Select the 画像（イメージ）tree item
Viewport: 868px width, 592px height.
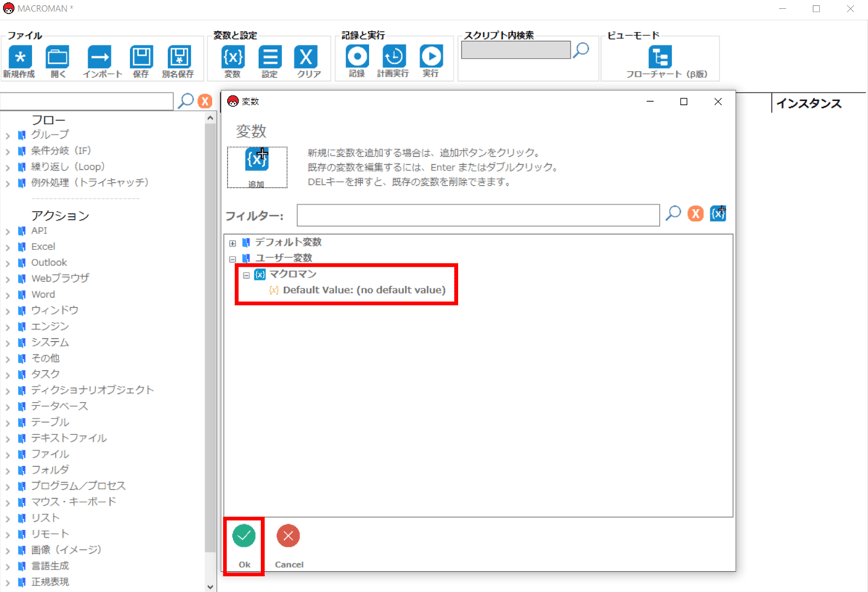pos(67,549)
